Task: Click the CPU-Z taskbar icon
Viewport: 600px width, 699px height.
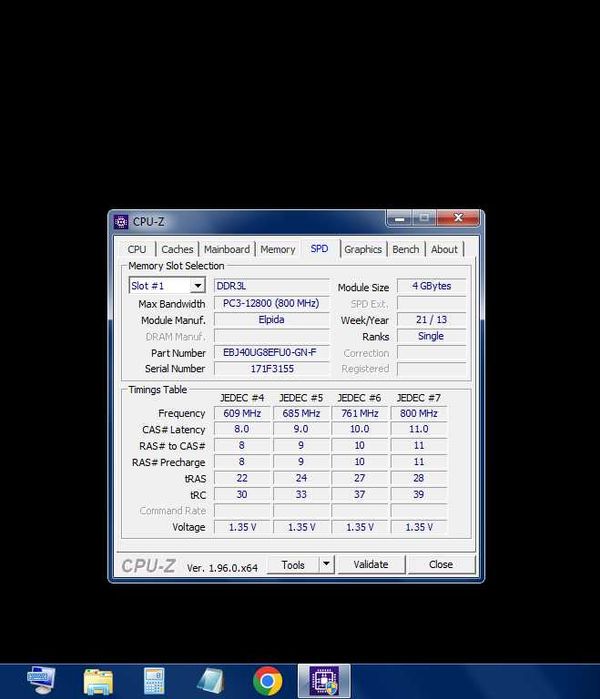Action: click(324, 681)
